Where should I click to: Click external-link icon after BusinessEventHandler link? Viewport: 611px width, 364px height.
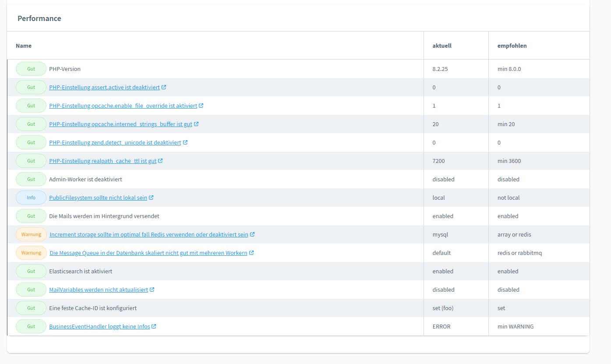point(154,326)
